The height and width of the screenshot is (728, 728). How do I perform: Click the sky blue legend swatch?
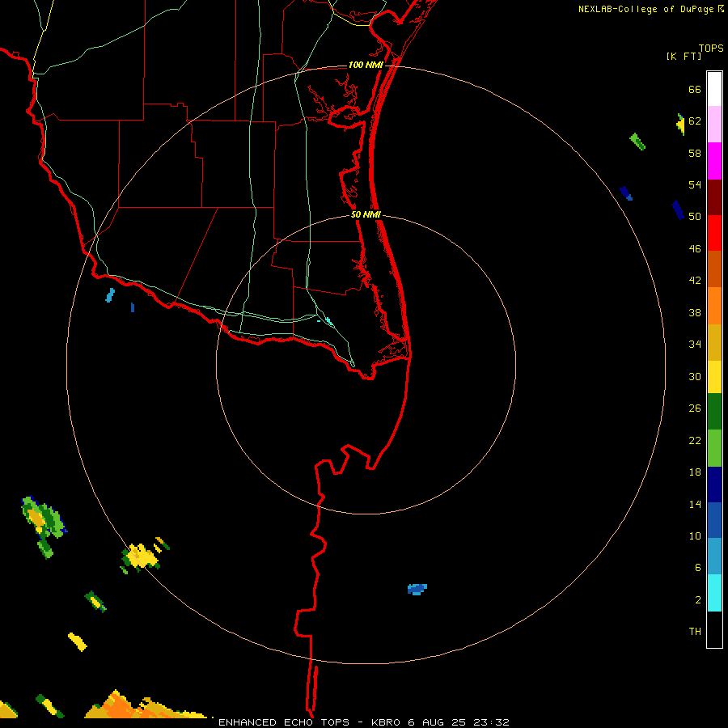(714, 557)
